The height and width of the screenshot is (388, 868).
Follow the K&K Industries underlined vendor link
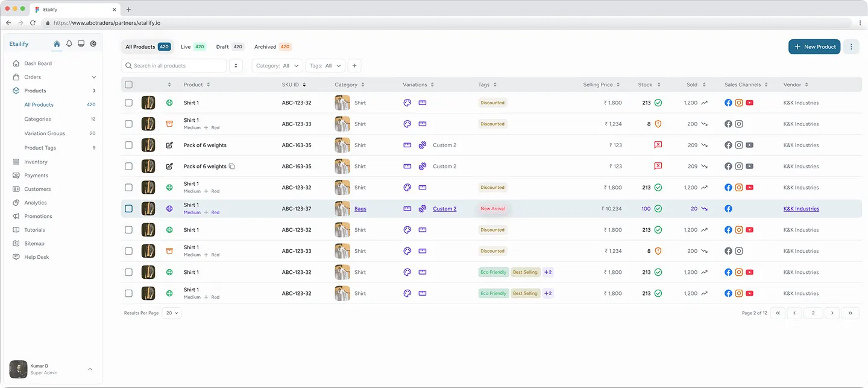coord(801,209)
